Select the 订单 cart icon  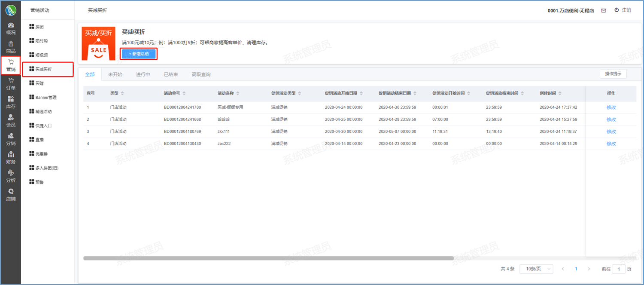coord(11,81)
